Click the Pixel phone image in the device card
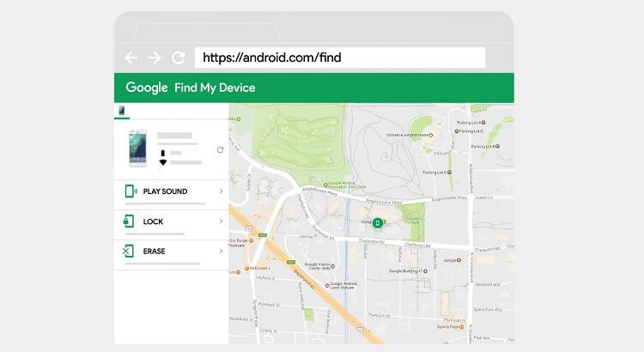 coord(137,149)
